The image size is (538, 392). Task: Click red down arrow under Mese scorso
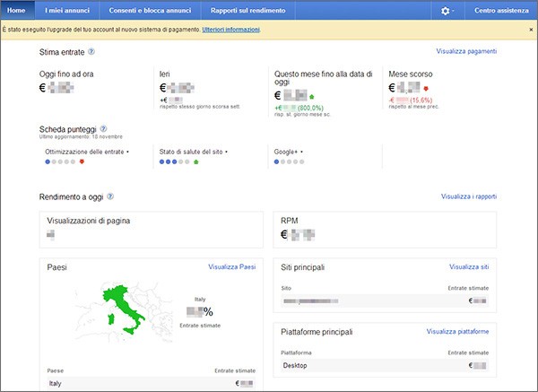click(x=426, y=89)
